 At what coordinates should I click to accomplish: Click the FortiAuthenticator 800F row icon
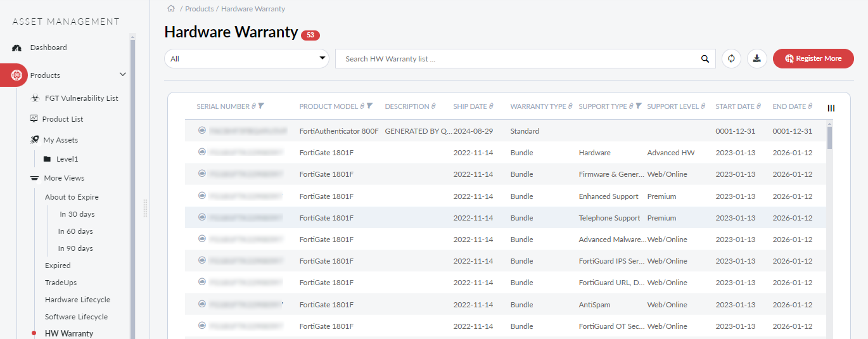click(202, 131)
